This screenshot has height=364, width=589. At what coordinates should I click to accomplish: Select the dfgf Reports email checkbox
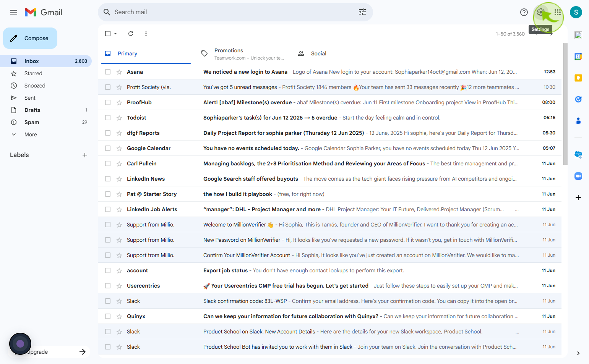tap(108, 133)
